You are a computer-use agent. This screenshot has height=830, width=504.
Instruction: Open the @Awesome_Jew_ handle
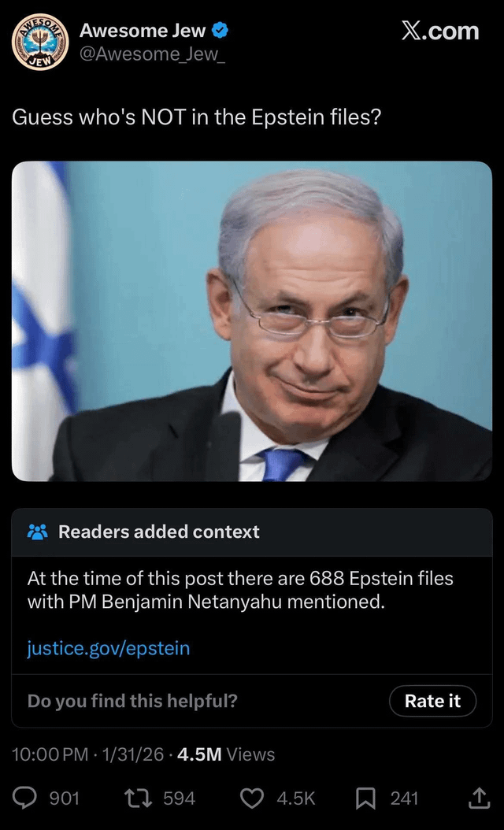coord(153,54)
